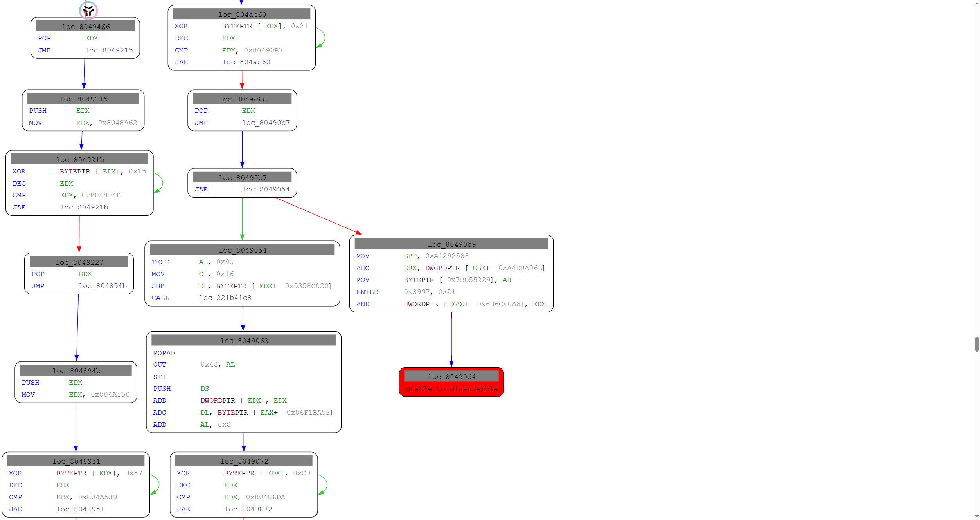Viewport: 980px width, 520px height.
Task: Click the CALL loc_221b41c8 target
Action: 225,298
